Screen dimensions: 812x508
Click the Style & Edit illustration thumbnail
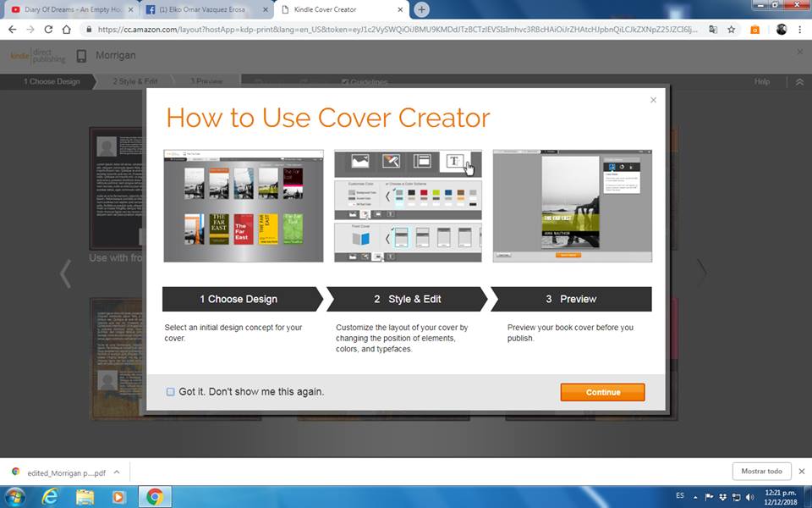coord(408,206)
